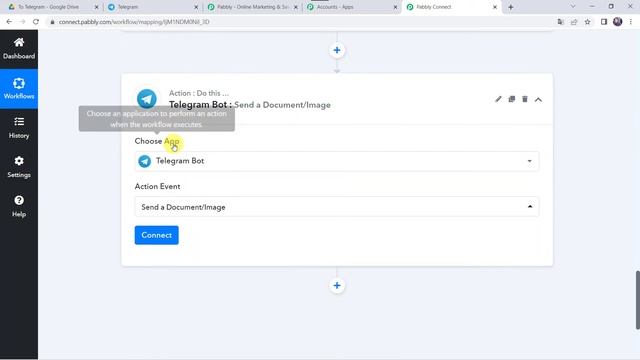
Task: Close the Accounts - Apps tab
Action: point(395,7)
